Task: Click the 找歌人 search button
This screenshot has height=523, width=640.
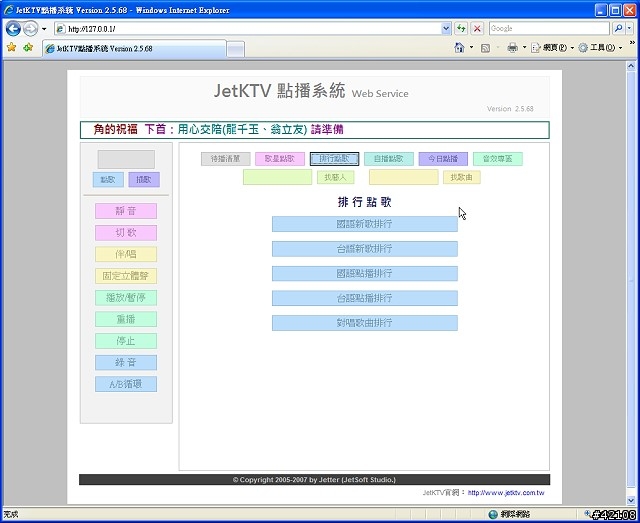Action: (x=336, y=177)
